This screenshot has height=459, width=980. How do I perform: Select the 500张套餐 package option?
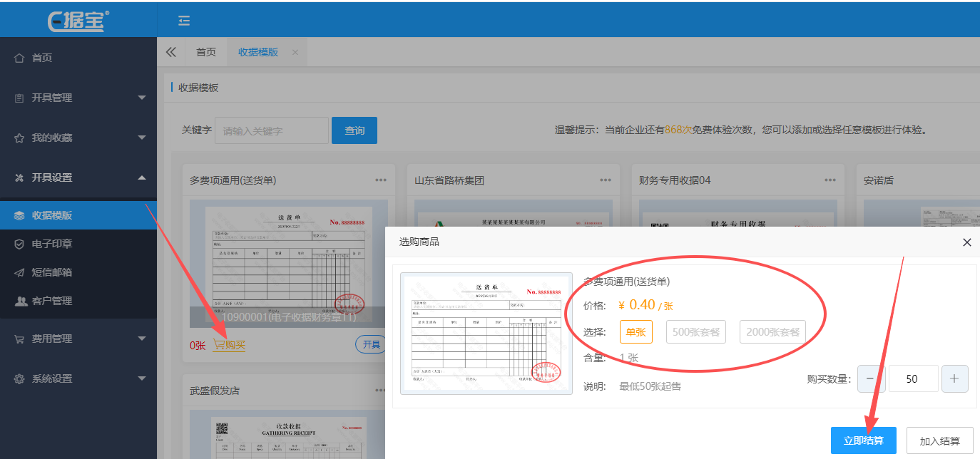[x=696, y=331]
